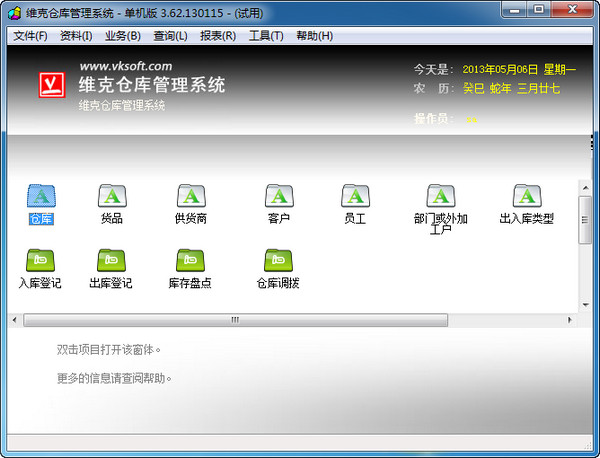Click the 操作员 label
Screen dimensions: 600x458
(x=434, y=119)
